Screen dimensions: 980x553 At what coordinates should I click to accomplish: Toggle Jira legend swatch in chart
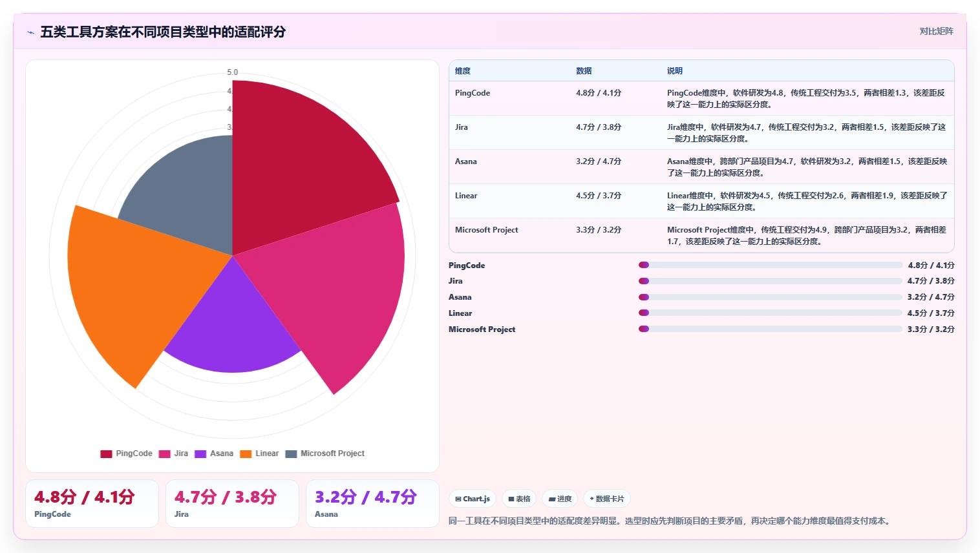(164, 454)
